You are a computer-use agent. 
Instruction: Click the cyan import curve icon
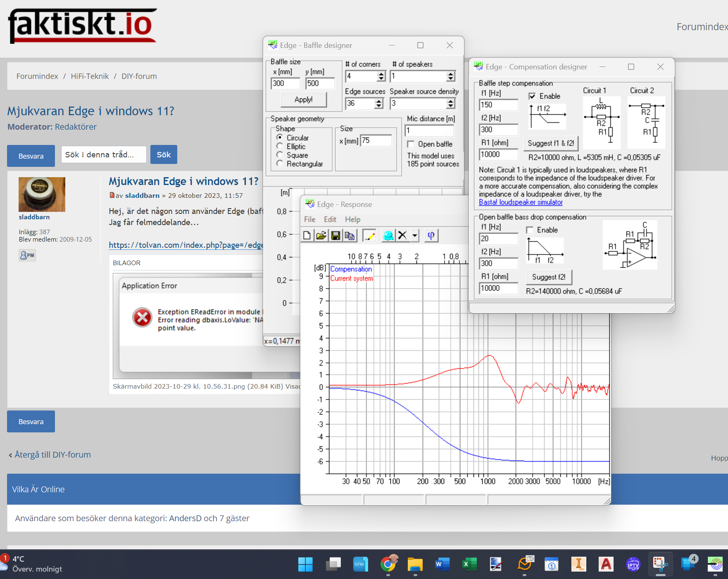click(388, 235)
